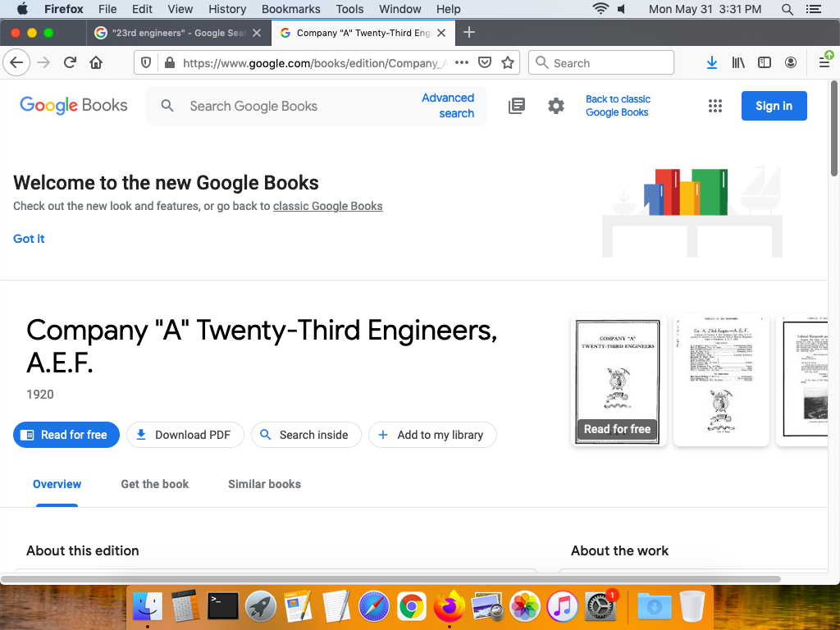
Task: Open page actions three-dot menu
Action: [462, 63]
